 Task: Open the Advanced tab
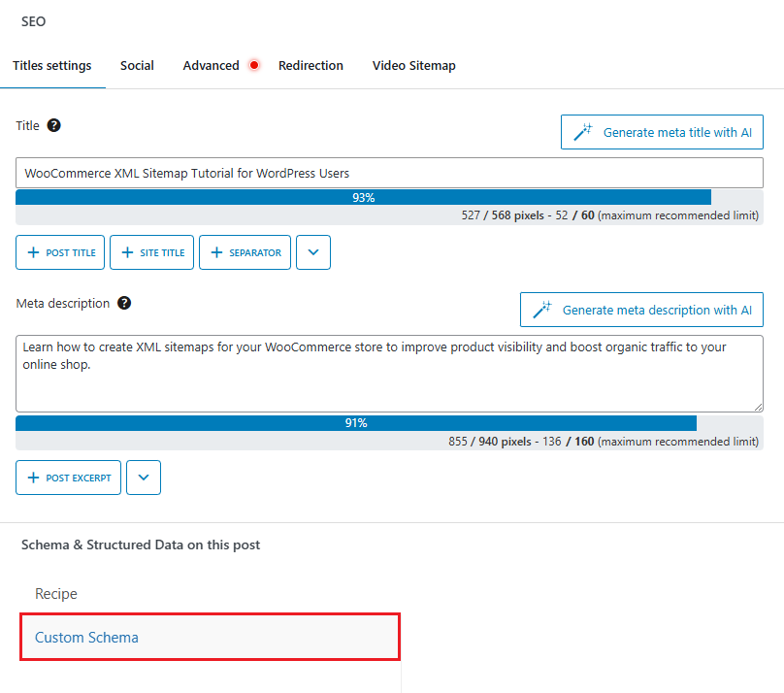point(211,66)
